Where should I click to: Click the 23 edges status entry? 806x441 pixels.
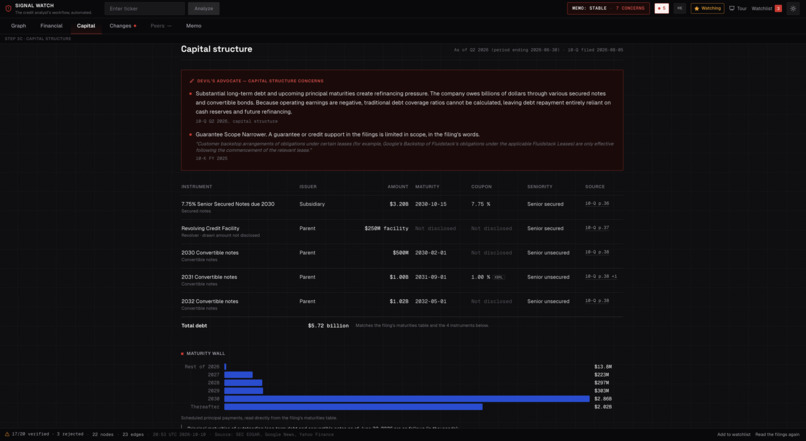(x=133, y=434)
